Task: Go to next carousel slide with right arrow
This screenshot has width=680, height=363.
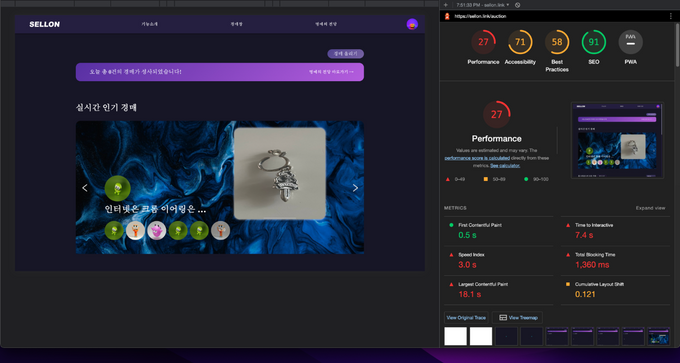Action: click(x=355, y=188)
